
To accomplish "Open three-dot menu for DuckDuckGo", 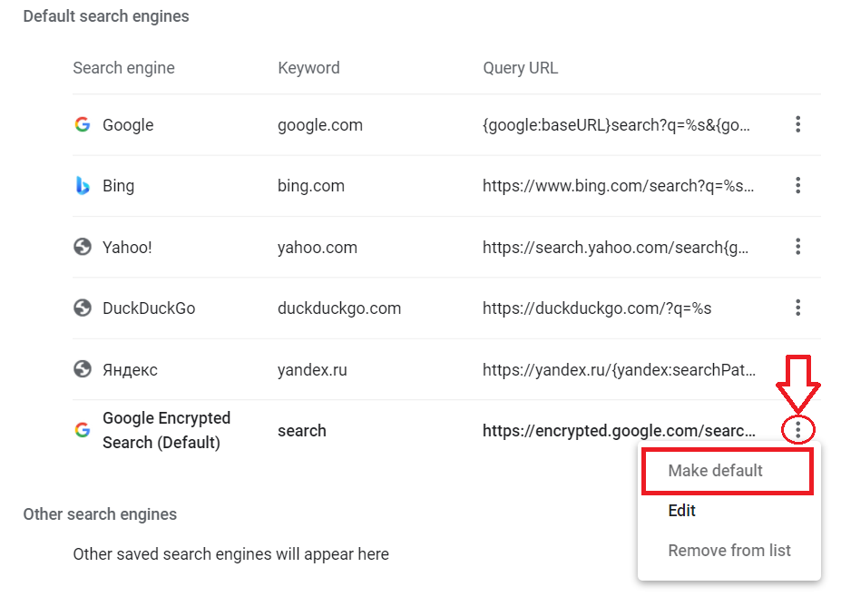I will tap(797, 308).
